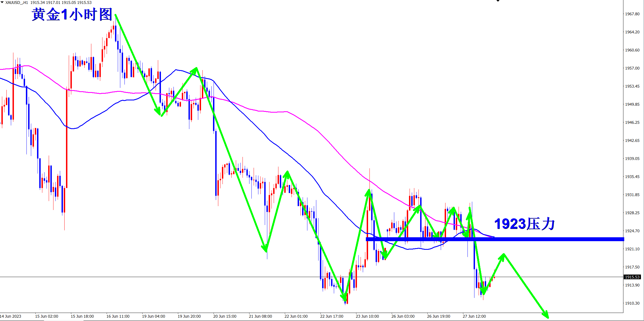The width and height of the screenshot is (644, 321).
Task: Click the 19 Jun 20:00 time label
Action: pyautogui.click(x=189, y=316)
